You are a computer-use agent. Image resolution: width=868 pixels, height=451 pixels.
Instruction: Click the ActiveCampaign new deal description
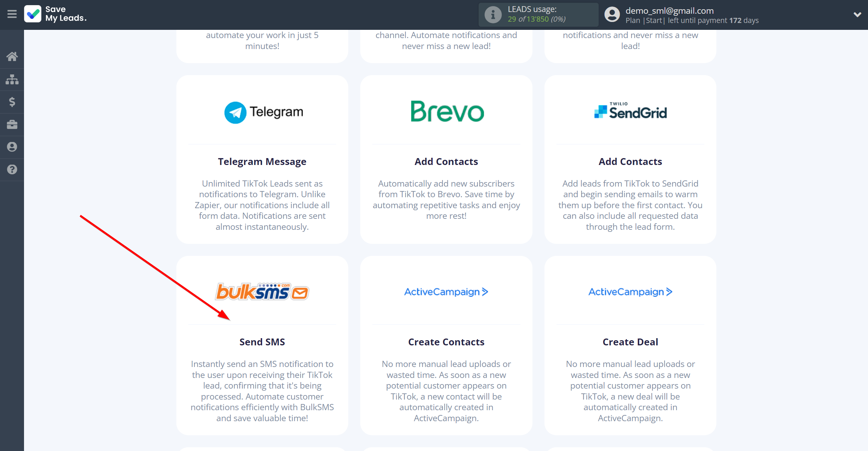[x=630, y=391]
